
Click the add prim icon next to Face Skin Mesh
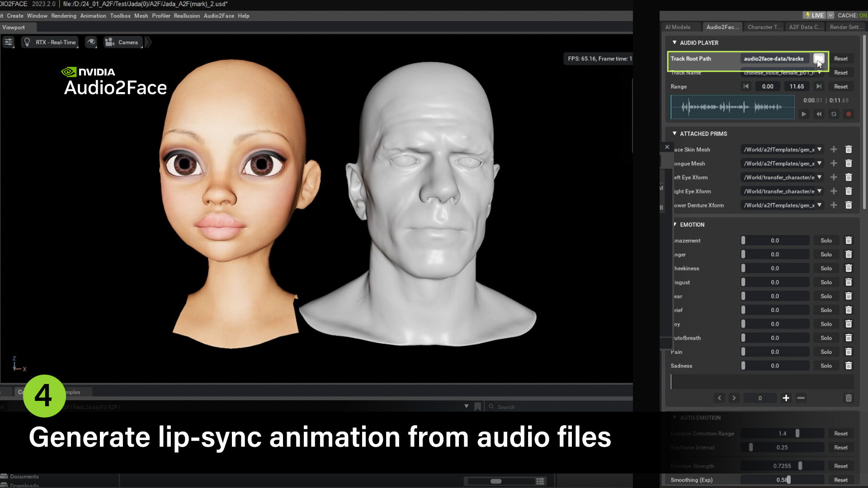click(834, 149)
